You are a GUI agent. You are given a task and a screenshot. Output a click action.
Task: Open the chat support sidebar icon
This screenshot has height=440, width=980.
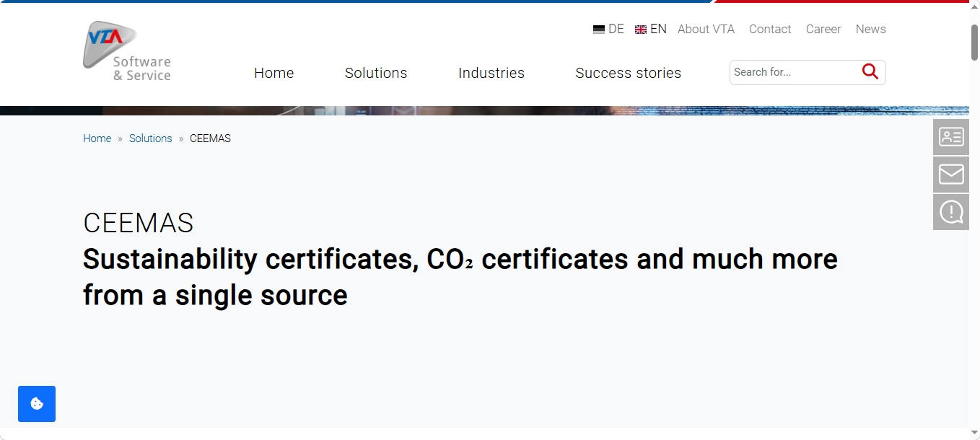click(951, 212)
